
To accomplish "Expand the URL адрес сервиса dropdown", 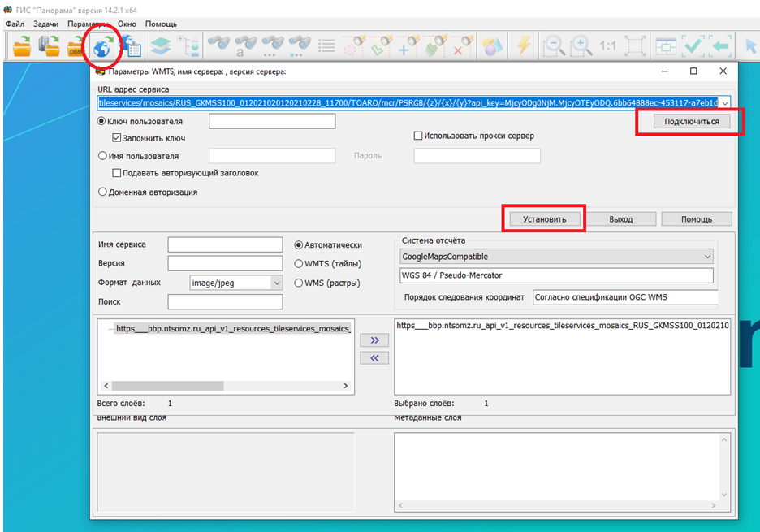I will (x=723, y=103).
